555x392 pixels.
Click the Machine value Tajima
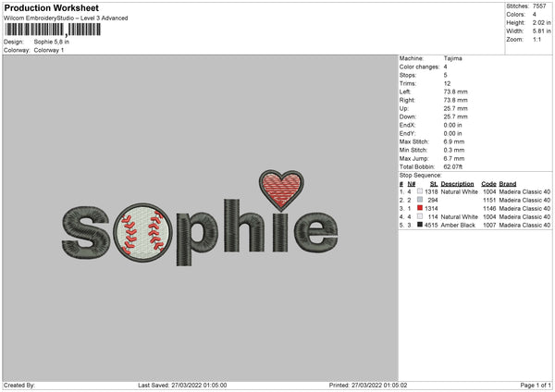pos(452,58)
